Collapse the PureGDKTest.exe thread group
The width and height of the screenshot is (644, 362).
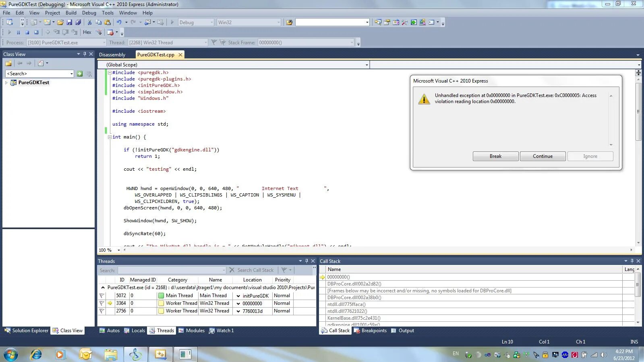point(103,288)
